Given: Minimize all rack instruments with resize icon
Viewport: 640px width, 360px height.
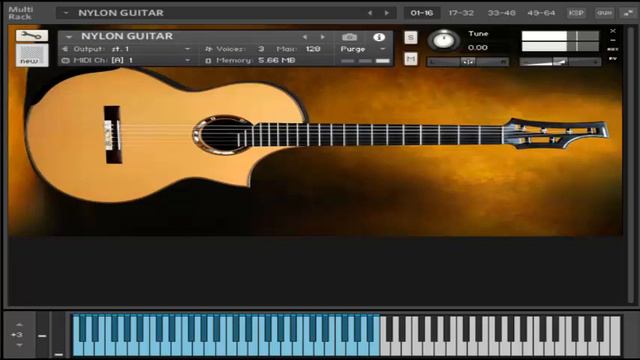Looking at the screenshot, I should (628, 13).
